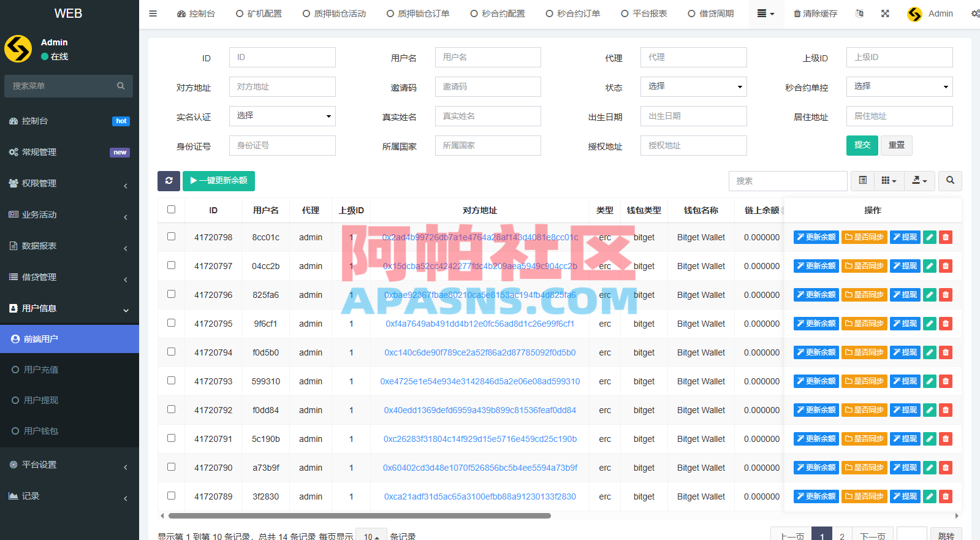
Task: Click 清除缓存 in the top bar
Action: pos(815,13)
